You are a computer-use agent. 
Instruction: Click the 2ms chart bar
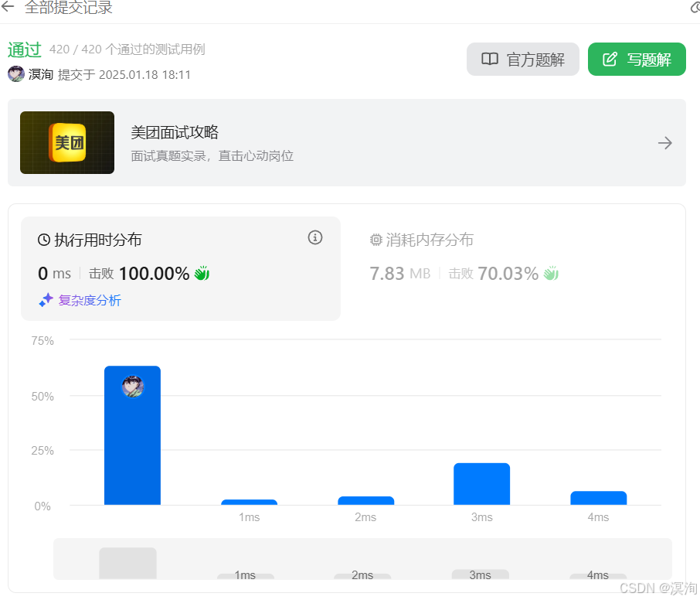[x=365, y=501]
